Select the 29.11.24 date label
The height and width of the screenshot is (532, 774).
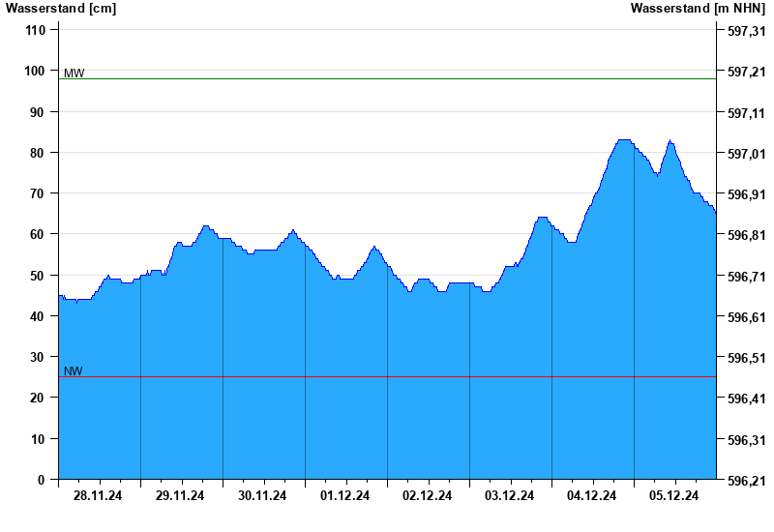pos(180,495)
